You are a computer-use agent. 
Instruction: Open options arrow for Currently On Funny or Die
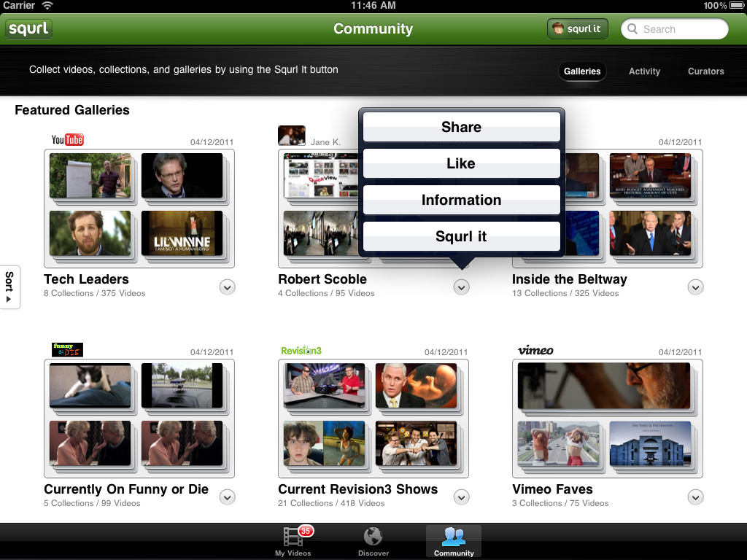[x=228, y=497]
